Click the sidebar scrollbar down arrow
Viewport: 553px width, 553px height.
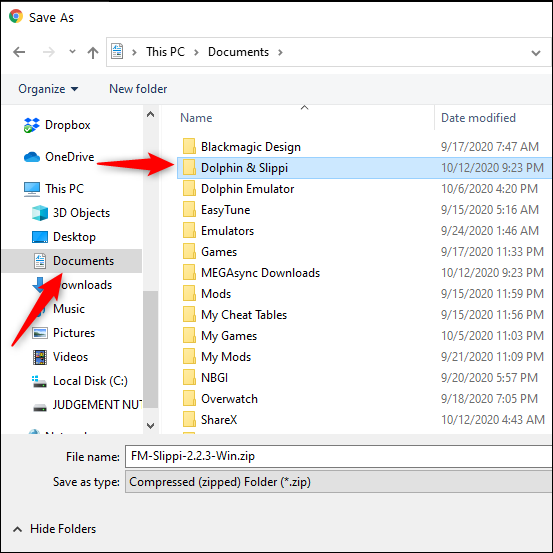[x=151, y=426]
